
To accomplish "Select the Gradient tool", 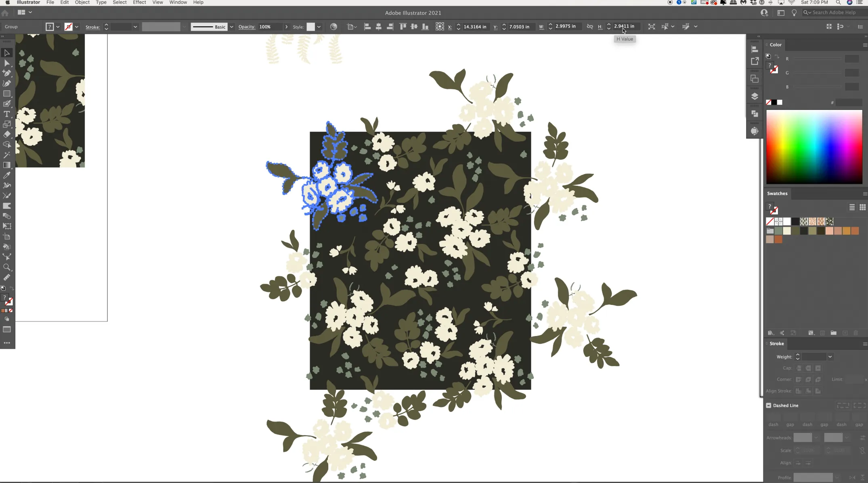I will click(x=7, y=165).
